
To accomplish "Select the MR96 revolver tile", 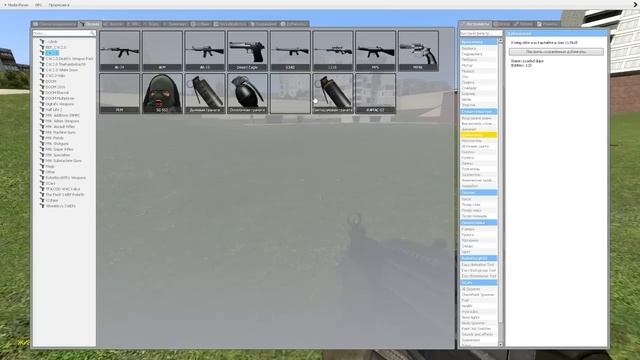I will pyautogui.click(x=418, y=51).
